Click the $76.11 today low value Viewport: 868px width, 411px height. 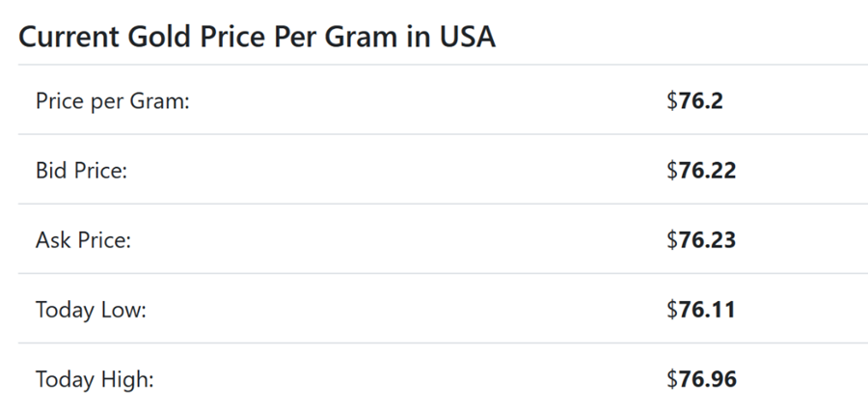coord(701,310)
